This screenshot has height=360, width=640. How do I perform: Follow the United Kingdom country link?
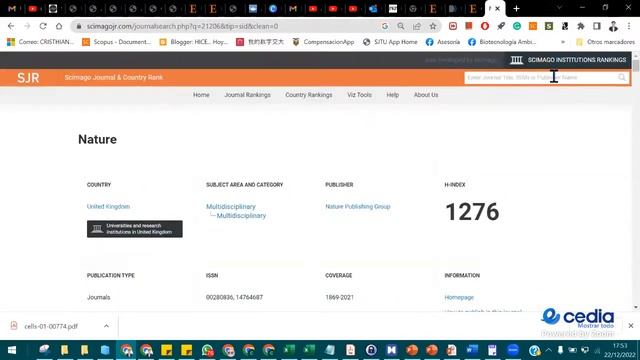(x=108, y=207)
